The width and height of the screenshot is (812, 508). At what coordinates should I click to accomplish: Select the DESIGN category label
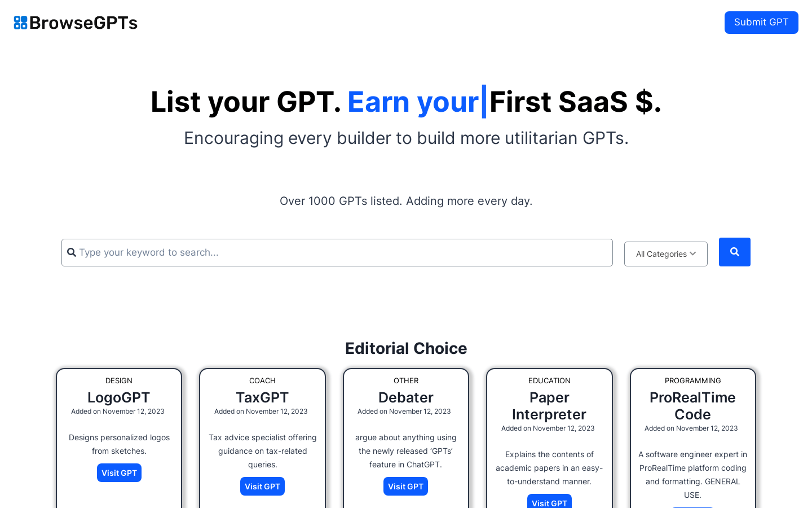[x=119, y=380]
